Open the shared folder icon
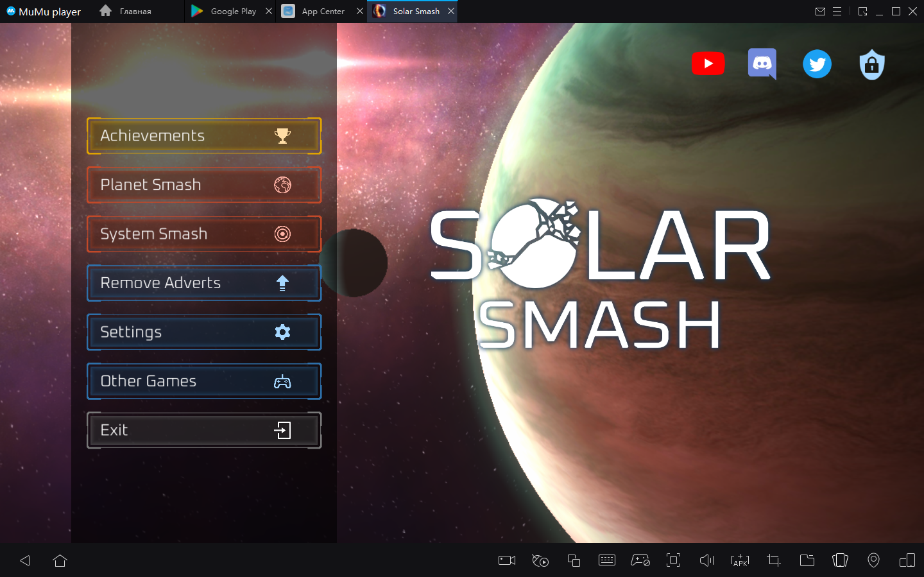 [807, 560]
